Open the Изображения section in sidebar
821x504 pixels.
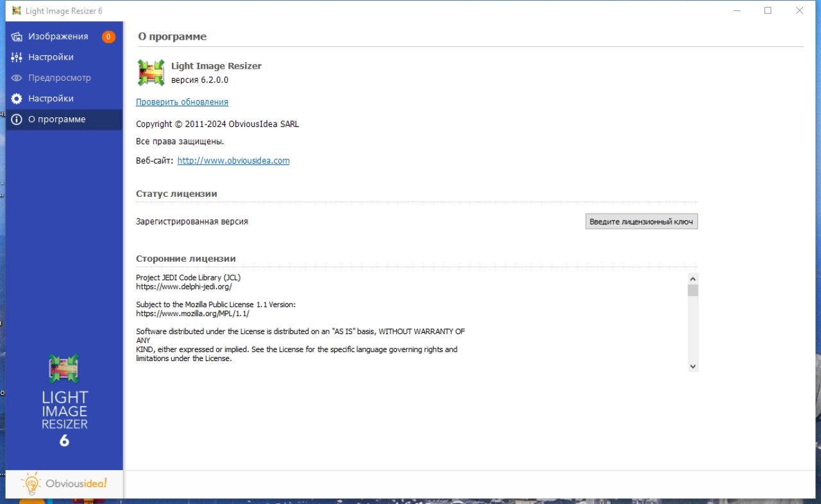pyautogui.click(x=64, y=37)
